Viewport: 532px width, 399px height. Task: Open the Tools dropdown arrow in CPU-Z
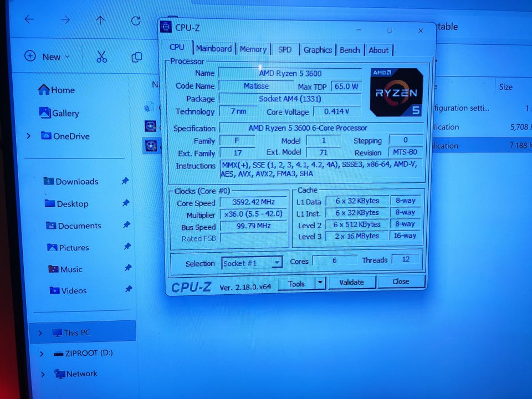(320, 283)
